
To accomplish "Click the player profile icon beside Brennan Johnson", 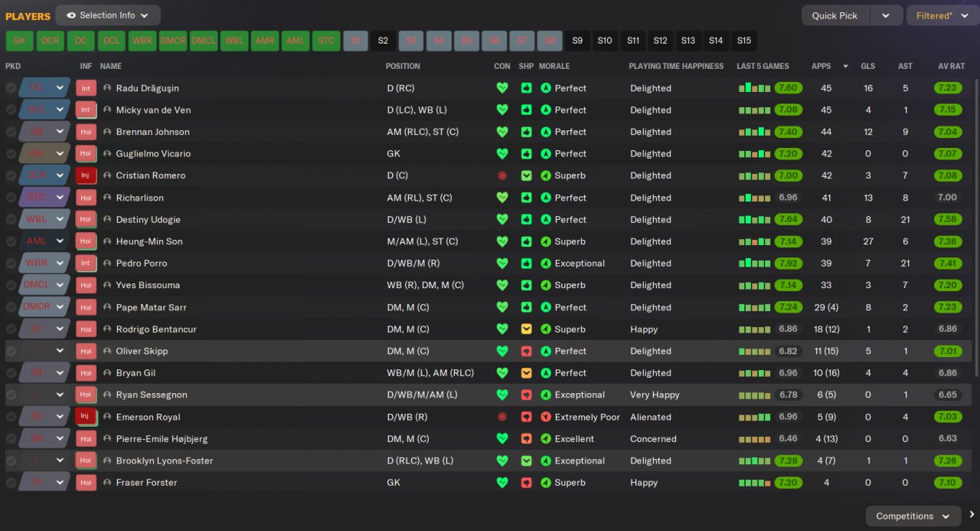I will [x=107, y=132].
